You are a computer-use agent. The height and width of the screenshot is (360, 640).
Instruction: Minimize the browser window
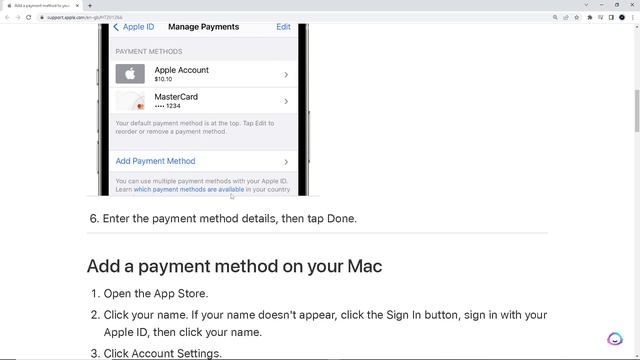click(x=602, y=5)
